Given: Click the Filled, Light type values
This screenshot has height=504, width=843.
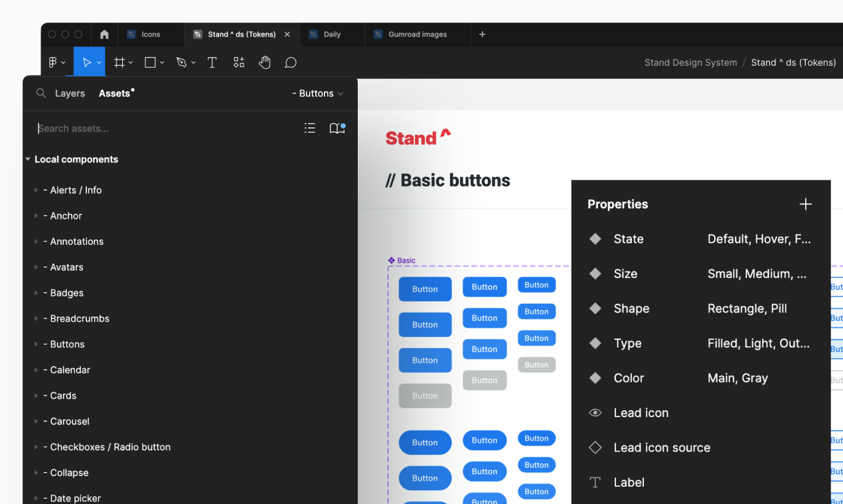Looking at the screenshot, I should coord(759,344).
